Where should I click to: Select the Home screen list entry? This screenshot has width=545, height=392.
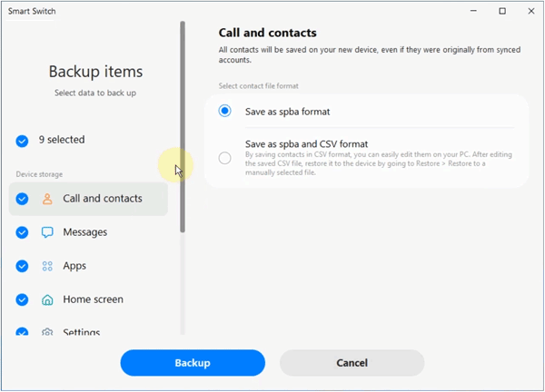pyautogui.click(x=93, y=299)
